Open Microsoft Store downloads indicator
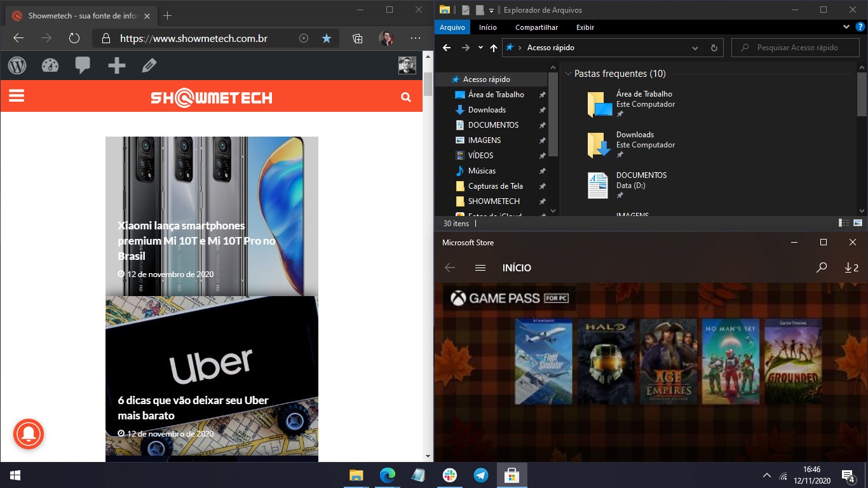 click(851, 268)
